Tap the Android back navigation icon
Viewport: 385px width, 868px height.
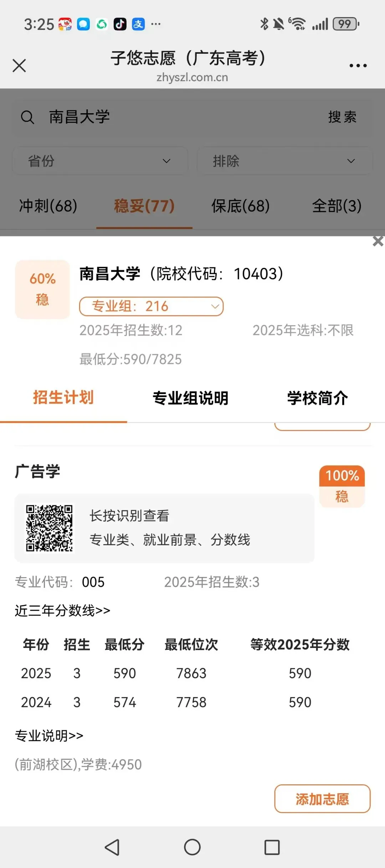click(112, 847)
